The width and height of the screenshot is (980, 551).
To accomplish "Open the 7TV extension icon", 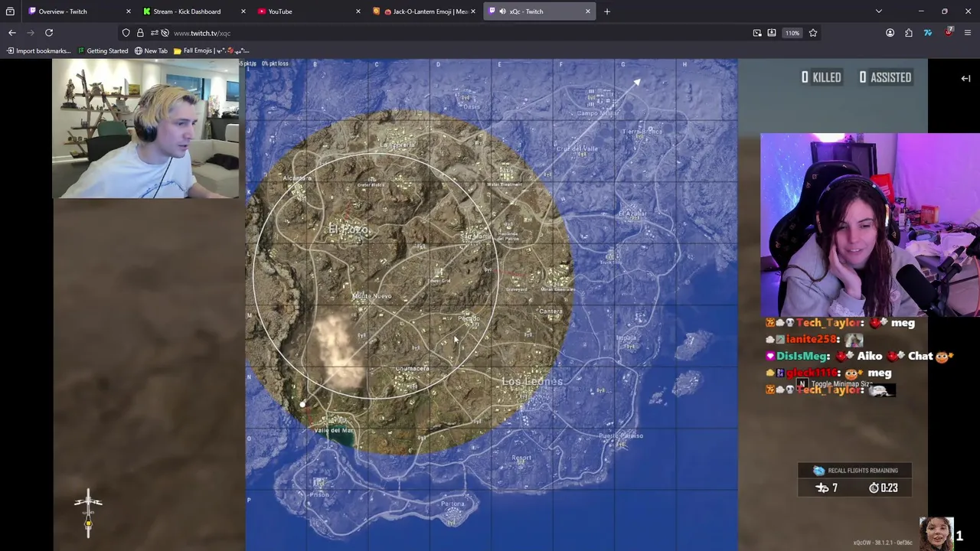I will [x=928, y=33].
